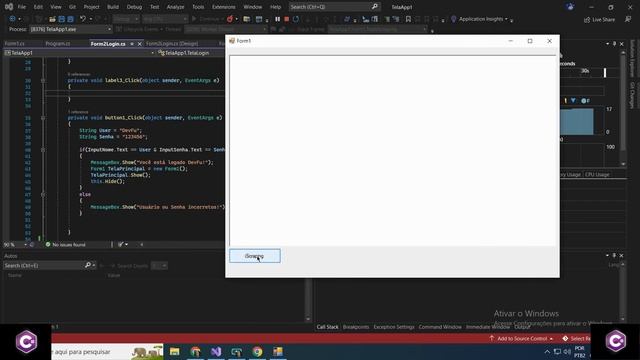Open Google Chrome from the taskbar
This screenshot has width=640, height=360.
[x=257, y=351]
